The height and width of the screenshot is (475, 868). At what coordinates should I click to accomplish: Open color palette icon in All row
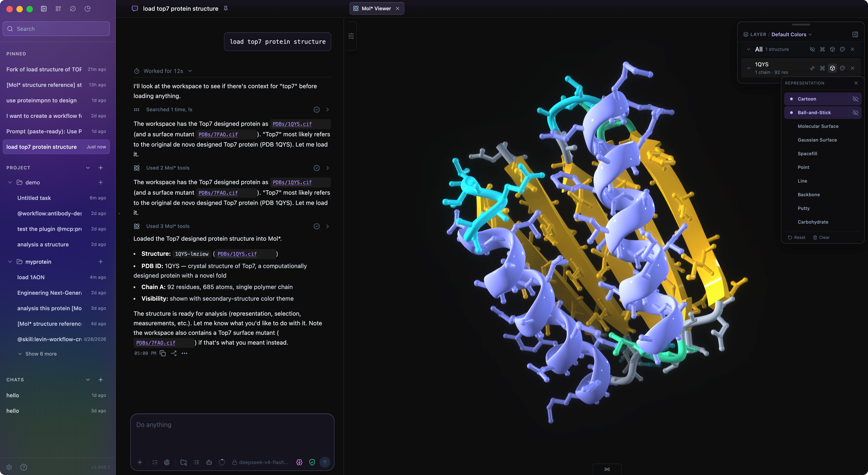coord(842,49)
